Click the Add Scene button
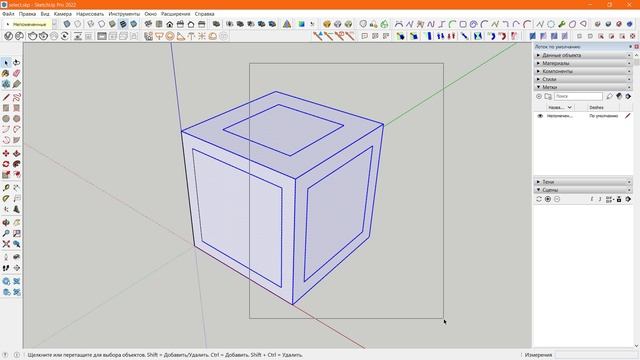 [548, 199]
